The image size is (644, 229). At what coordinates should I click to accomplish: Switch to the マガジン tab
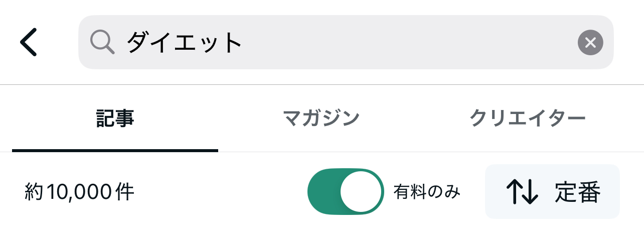click(321, 119)
